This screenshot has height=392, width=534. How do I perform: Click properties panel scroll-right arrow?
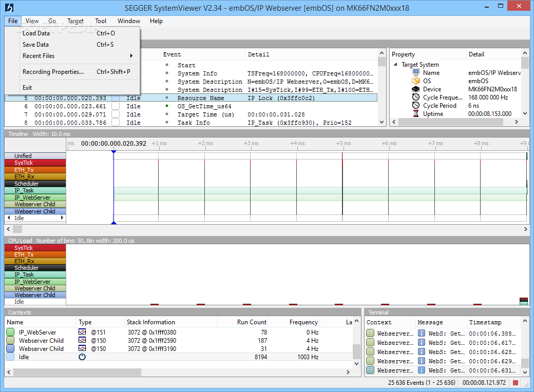[x=517, y=122]
